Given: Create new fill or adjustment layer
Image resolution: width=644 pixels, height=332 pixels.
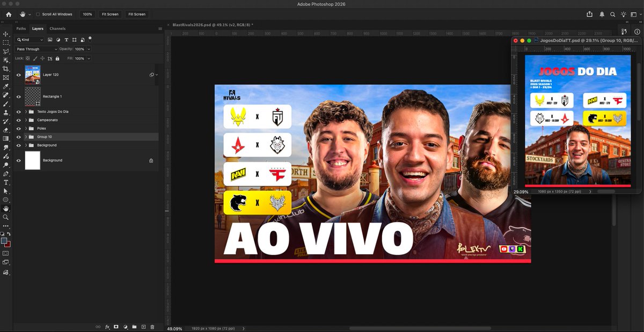Looking at the screenshot, I should pyautogui.click(x=125, y=327).
